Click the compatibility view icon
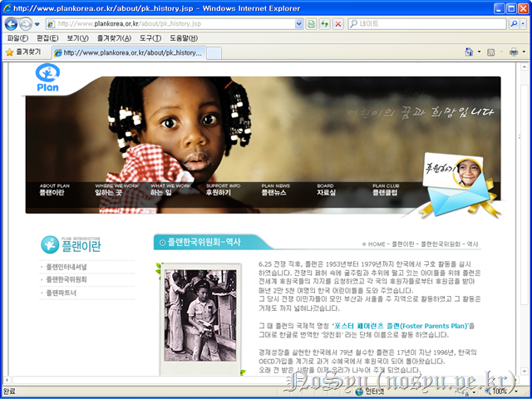This screenshot has height=399, width=532. [x=311, y=24]
